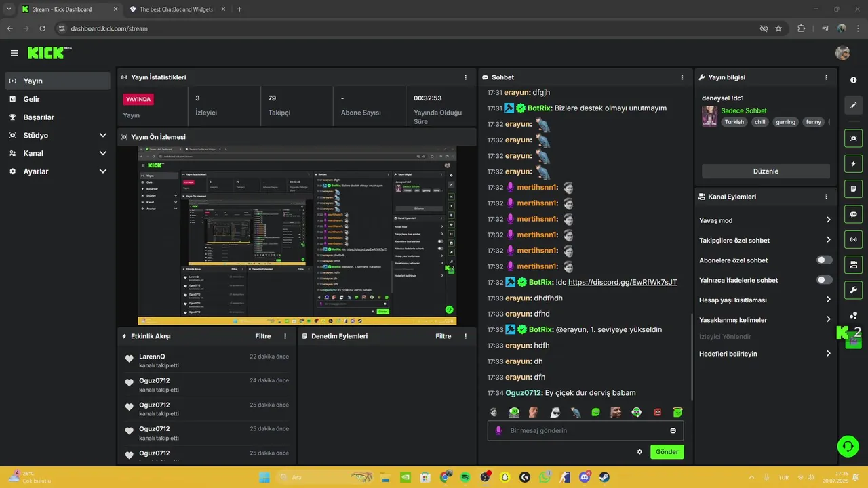
Task: Open WhatsApp from the taskbar
Action: tap(545, 477)
